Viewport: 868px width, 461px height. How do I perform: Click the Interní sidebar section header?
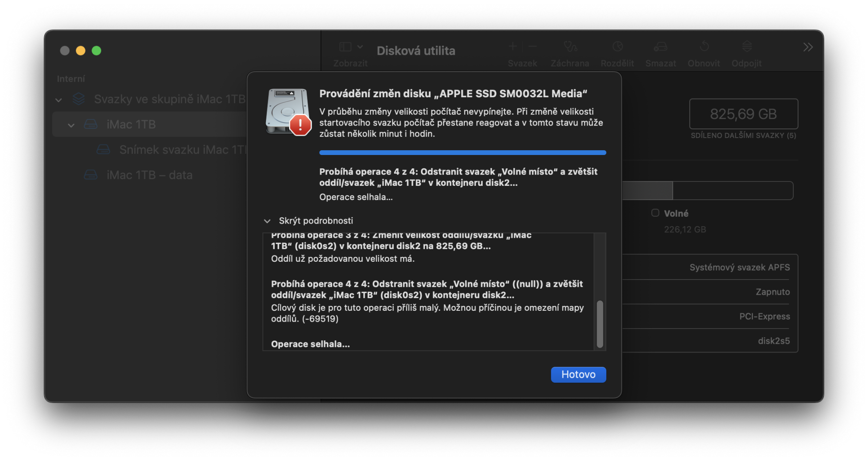coord(71,79)
